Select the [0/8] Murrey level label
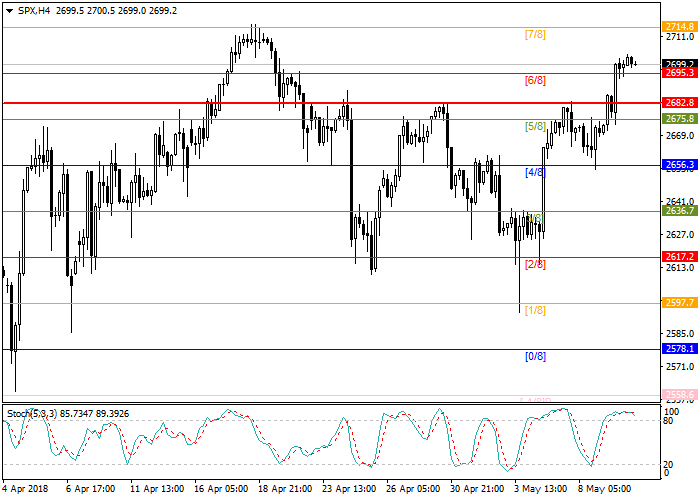700x500 pixels. [x=535, y=356]
